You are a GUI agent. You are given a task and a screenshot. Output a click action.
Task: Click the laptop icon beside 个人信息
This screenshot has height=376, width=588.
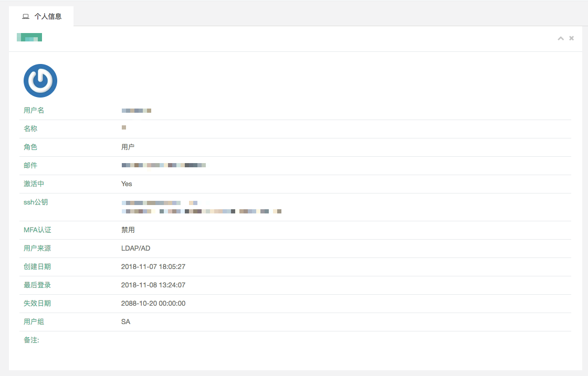click(26, 16)
